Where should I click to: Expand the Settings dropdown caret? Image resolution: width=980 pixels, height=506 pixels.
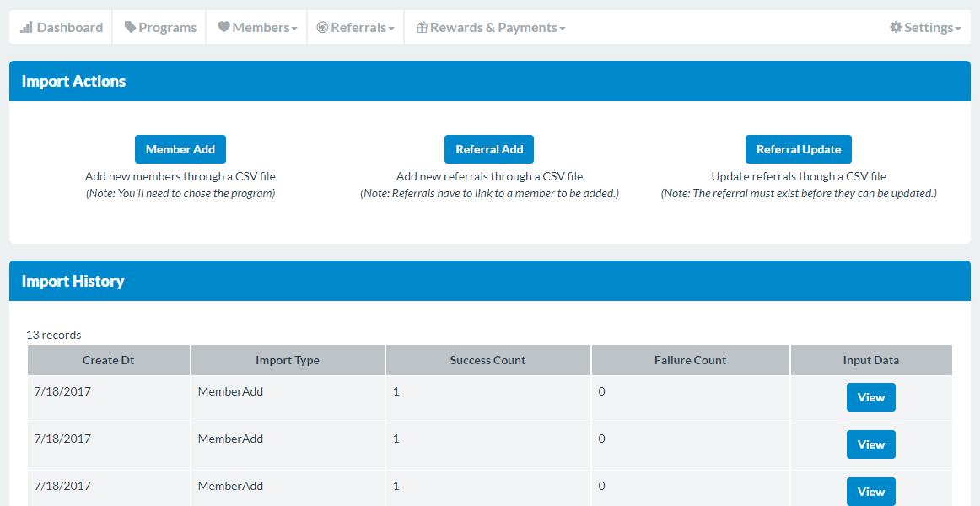click(x=958, y=29)
